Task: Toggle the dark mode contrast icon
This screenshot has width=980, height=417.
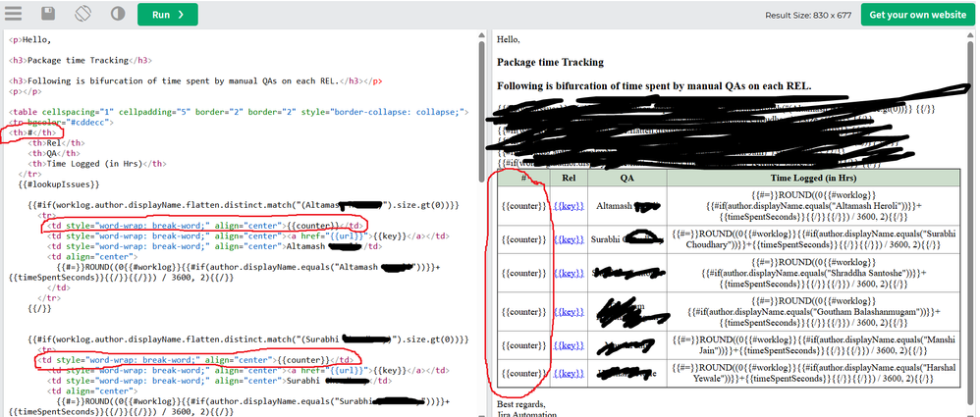Action: coord(118,14)
